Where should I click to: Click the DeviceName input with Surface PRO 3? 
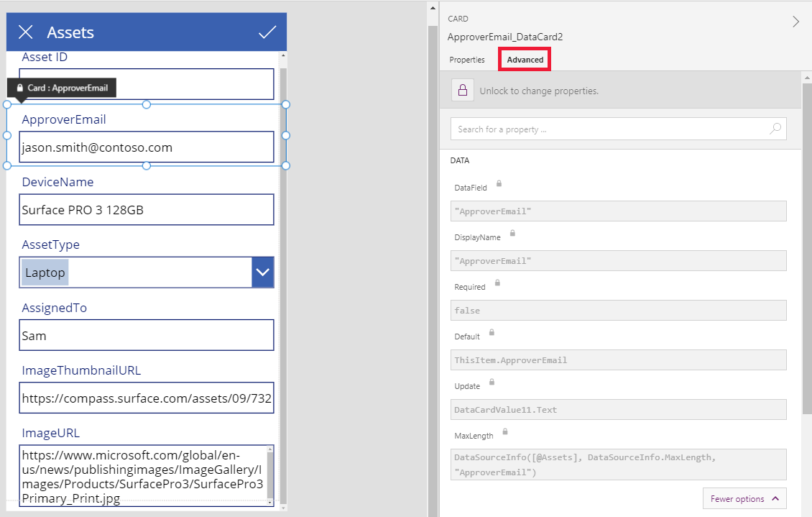point(147,210)
